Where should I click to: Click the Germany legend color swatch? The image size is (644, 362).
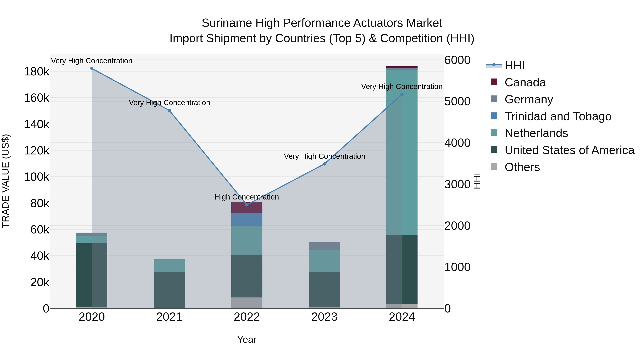point(494,99)
